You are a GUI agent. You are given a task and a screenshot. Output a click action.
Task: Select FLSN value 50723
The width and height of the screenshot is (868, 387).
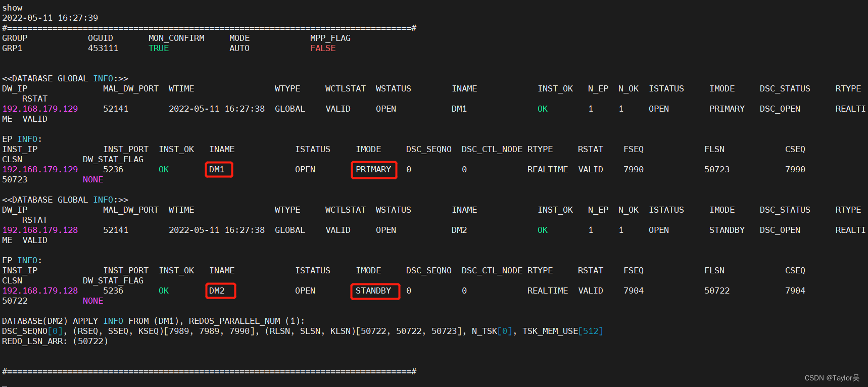[717, 170]
